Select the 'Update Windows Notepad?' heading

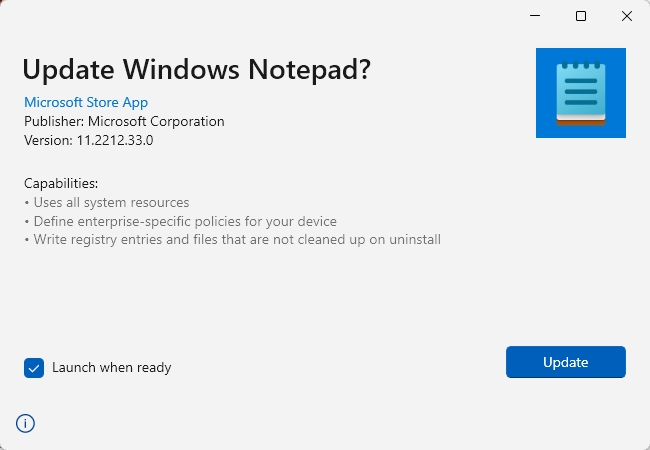point(196,69)
